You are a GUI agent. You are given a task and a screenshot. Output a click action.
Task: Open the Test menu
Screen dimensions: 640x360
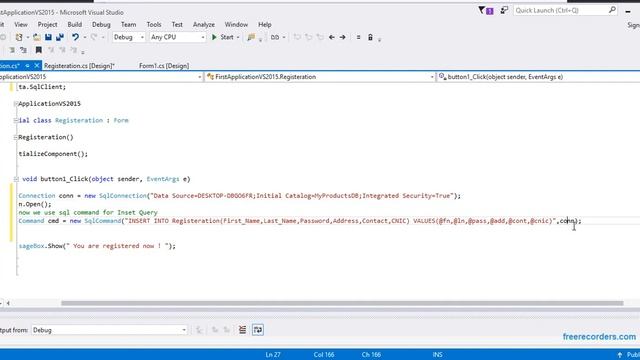[x=177, y=24]
